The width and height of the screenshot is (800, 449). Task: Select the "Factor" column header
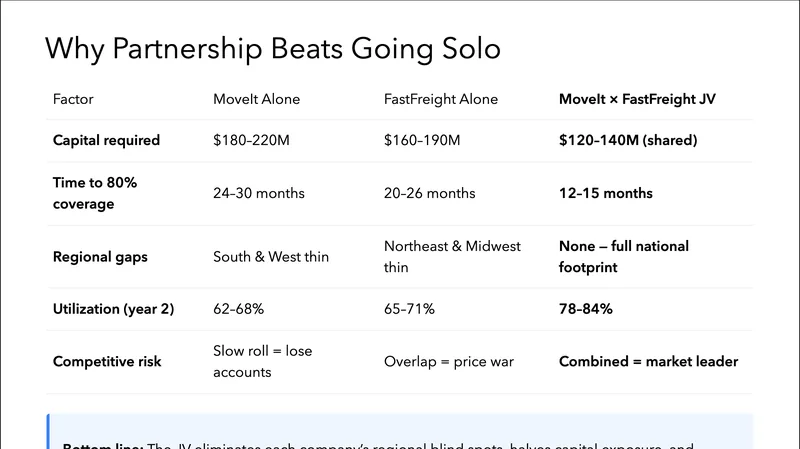click(73, 100)
